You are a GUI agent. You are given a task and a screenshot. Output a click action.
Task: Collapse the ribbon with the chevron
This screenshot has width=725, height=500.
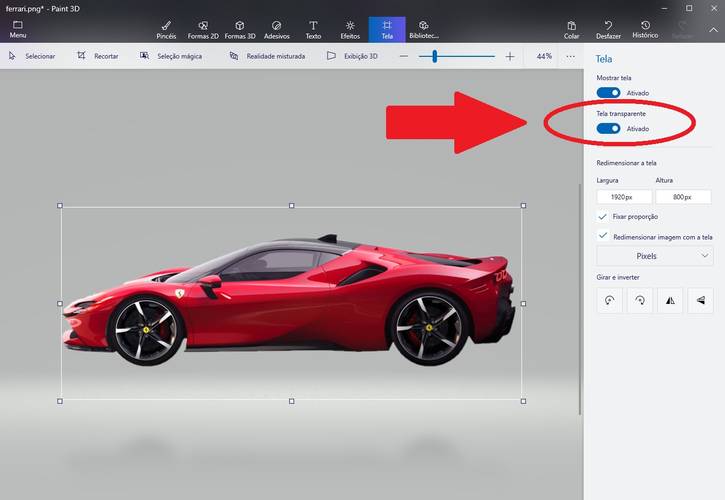point(713,30)
